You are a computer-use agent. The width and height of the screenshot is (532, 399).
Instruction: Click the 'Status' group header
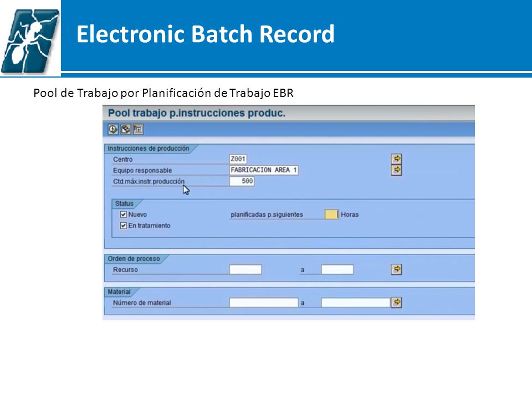pos(124,203)
